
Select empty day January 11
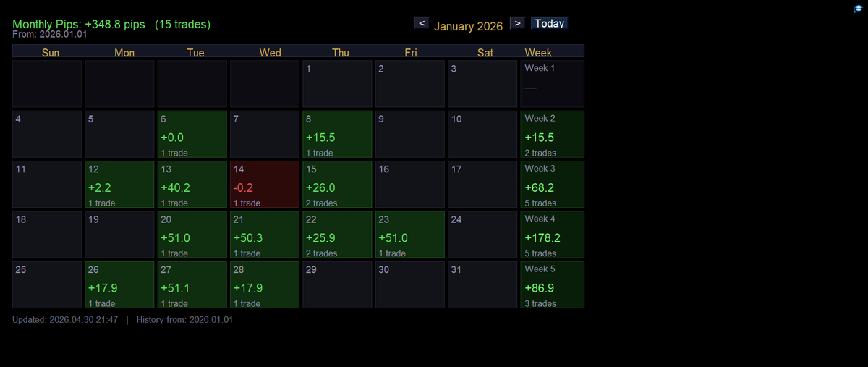coord(47,184)
